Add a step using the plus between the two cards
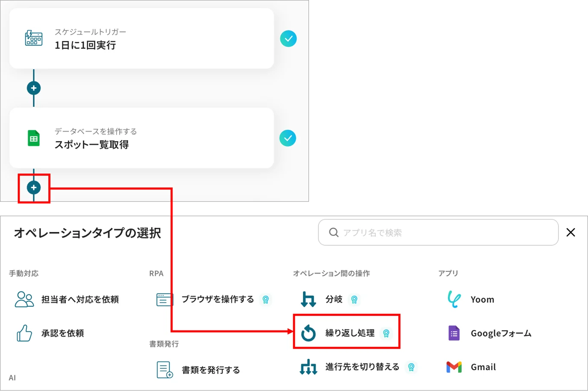 click(x=34, y=88)
